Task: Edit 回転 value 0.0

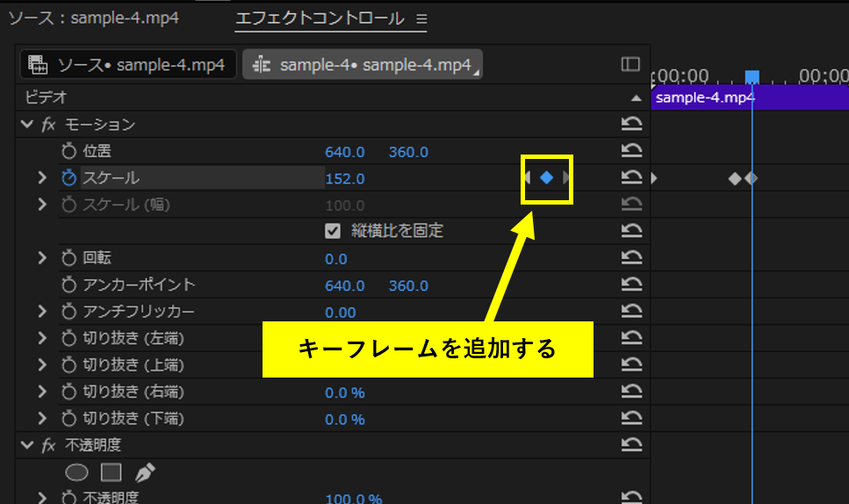Action: (336, 259)
